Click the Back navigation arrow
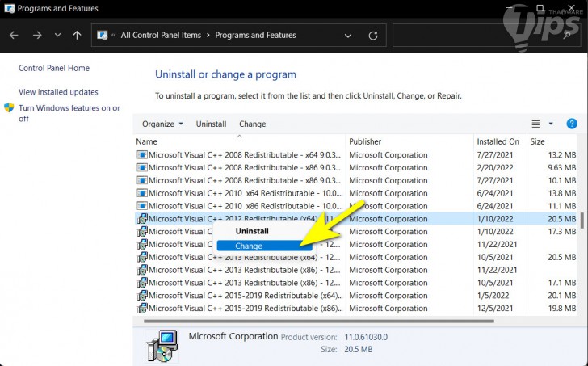 click(14, 36)
